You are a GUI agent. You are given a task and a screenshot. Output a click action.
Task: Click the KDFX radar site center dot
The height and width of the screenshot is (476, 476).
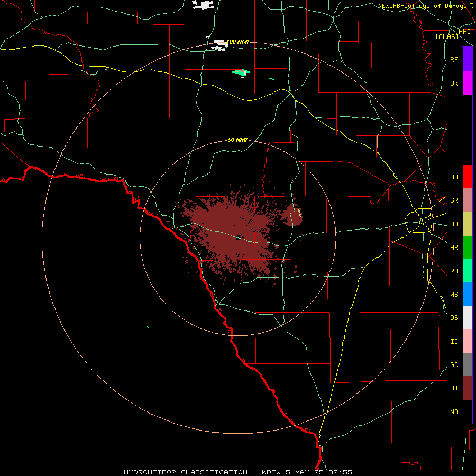[238, 237]
